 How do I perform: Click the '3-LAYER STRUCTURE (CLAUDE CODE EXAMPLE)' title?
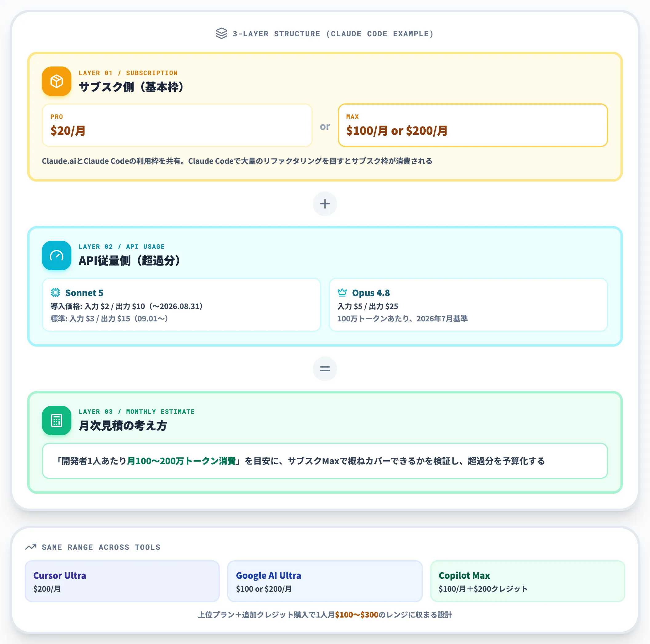coord(333,34)
